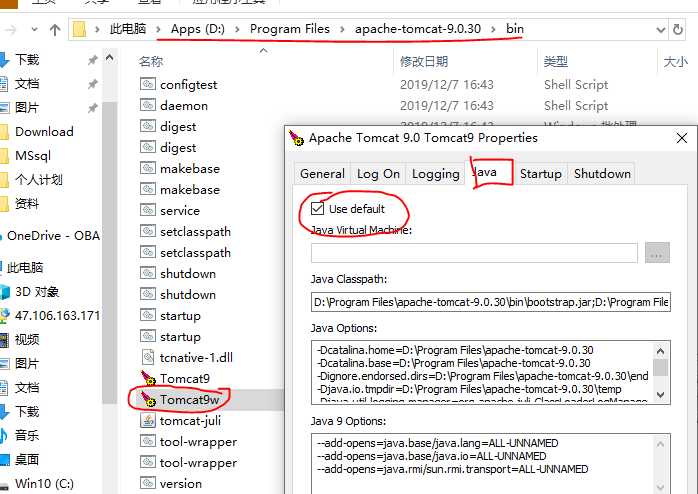
Task: Select 个人计划 folder in sidebar
Action: tap(38, 179)
